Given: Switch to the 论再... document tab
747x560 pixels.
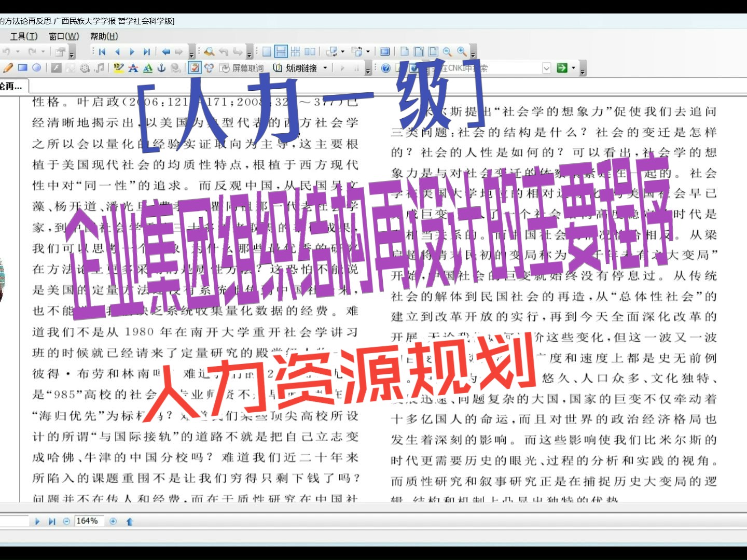Looking at the screenshot, I should click(x=11, y=87).
